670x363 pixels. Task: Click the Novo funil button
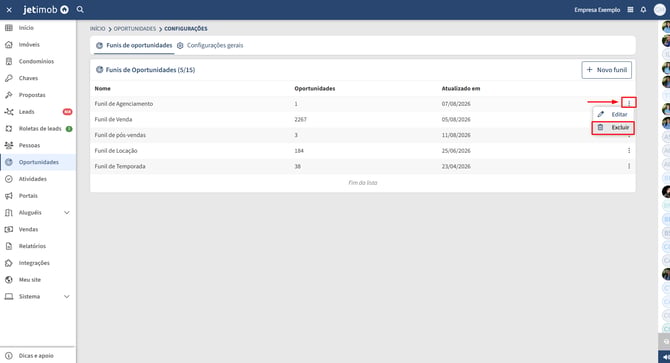point(607,70)
